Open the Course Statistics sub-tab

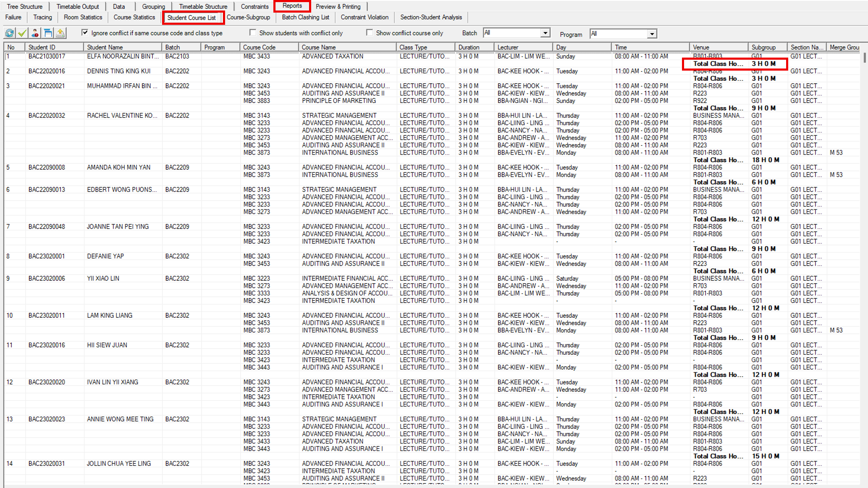[x=134, y=17]
